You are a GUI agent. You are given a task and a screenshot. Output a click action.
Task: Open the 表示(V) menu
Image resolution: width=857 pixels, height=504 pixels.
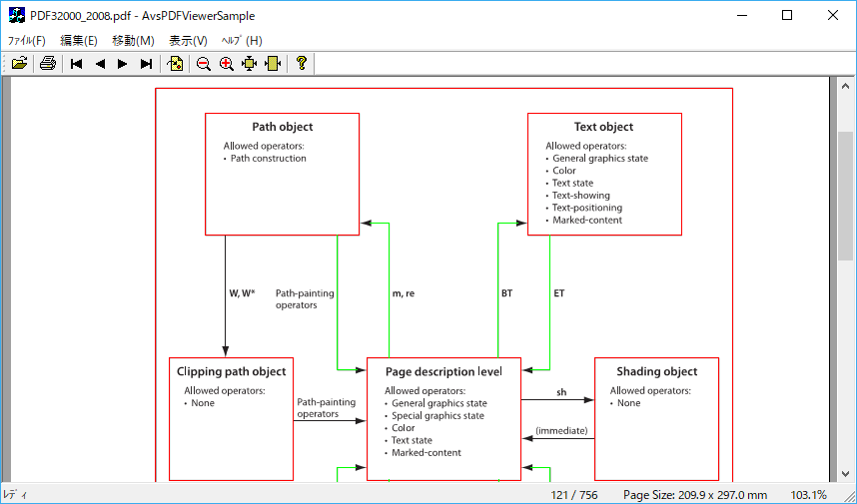point(188,41)
